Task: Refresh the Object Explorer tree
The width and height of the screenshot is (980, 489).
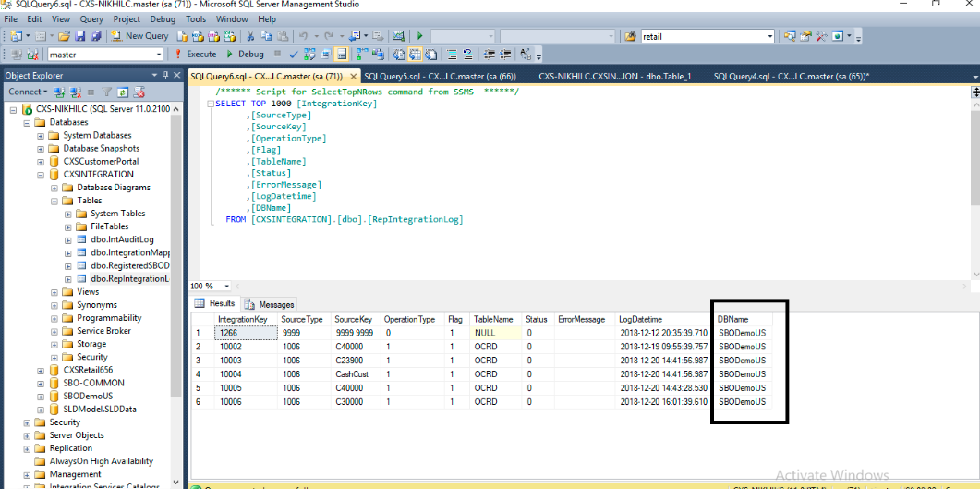Action: tap(123, 92)
